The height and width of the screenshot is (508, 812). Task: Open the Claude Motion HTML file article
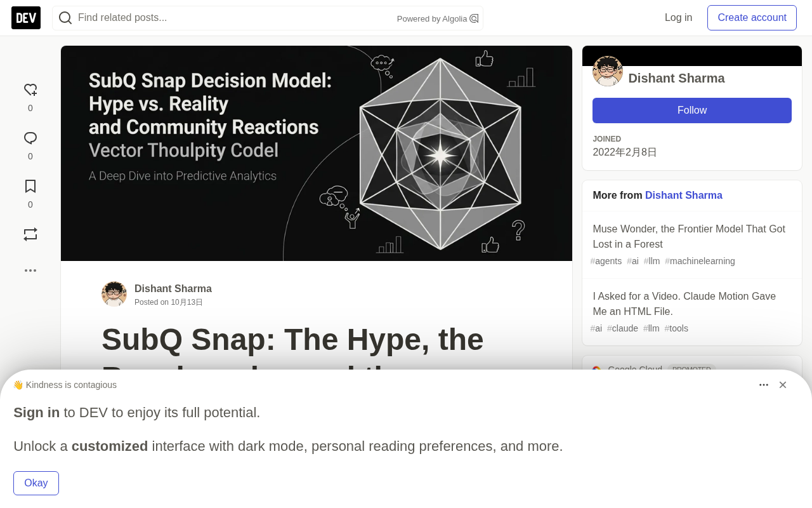tap(684, 304)
